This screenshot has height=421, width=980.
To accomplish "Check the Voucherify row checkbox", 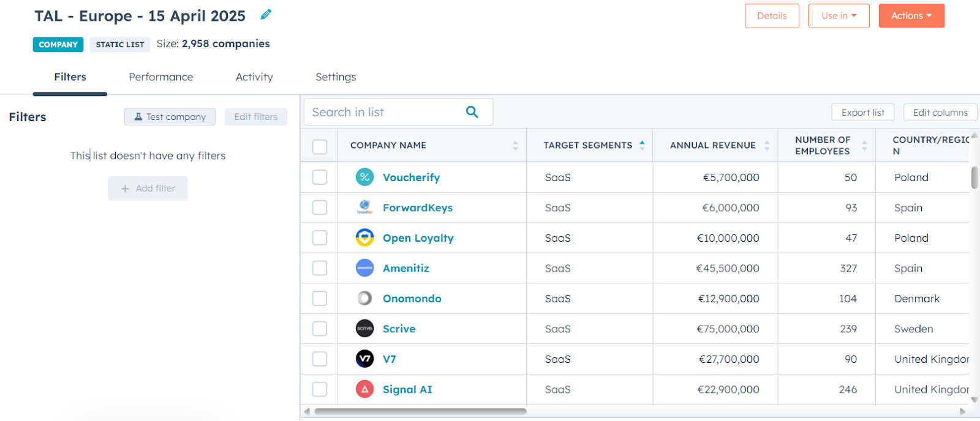I will (x=320, y=177).
